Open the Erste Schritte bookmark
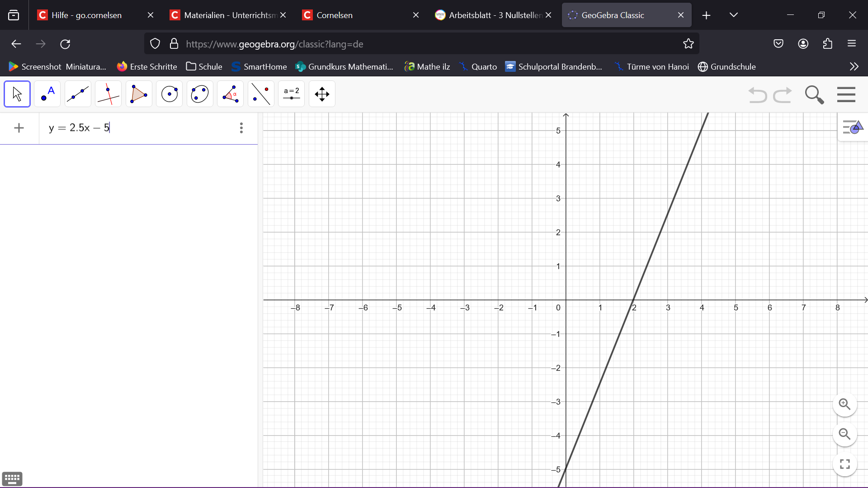This screenshot has width=868, height=488. pos(147,67)
